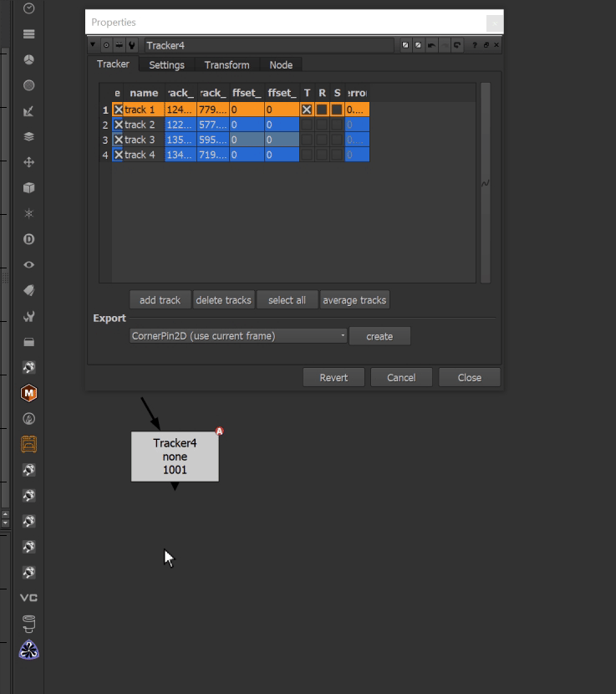
Task: Open the Channel nodes menu icon
Action: pyautogui.click(x=29, y=34)
